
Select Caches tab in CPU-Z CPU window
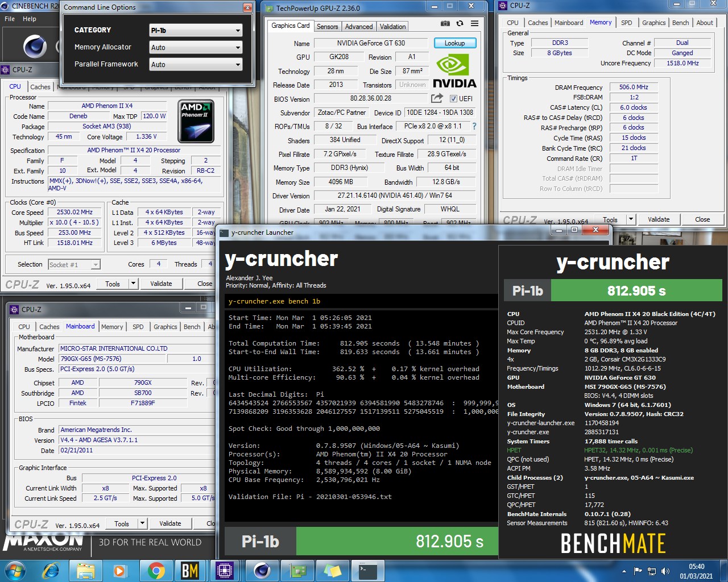pyautogui.click(x=40, y=87)
